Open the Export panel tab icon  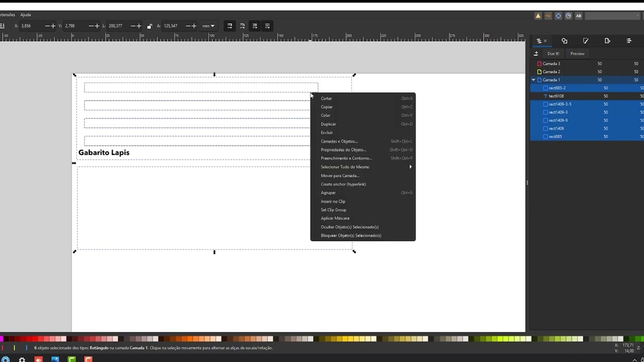(x=607, y=41)
